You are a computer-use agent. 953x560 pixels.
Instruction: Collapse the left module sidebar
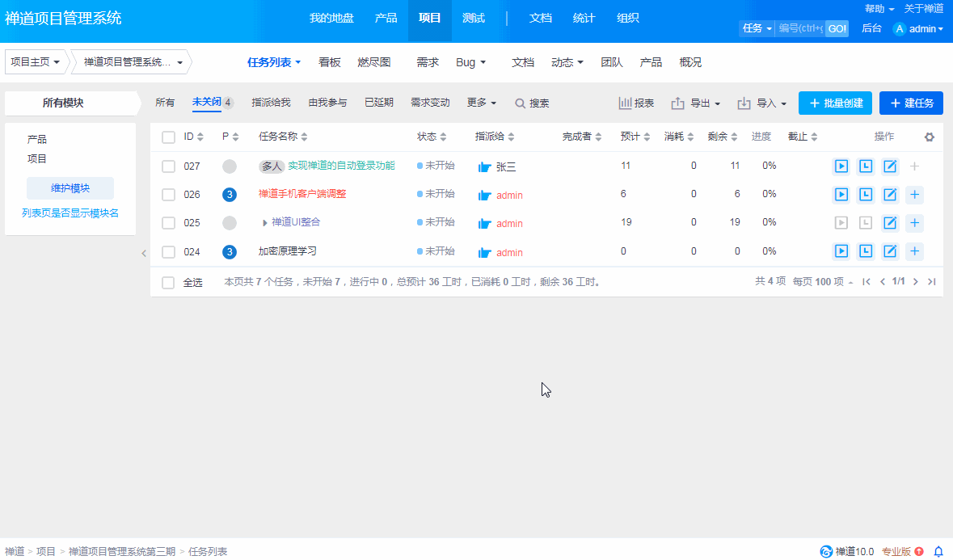pos(144,253)
